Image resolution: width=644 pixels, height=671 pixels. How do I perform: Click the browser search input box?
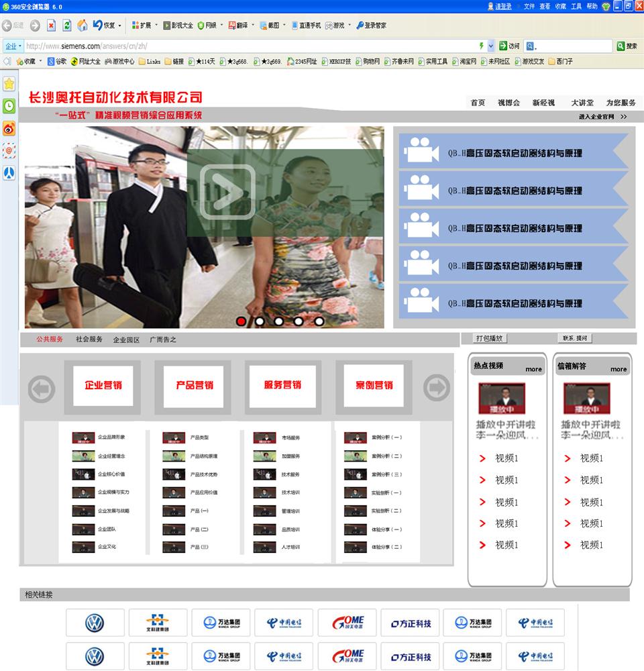click(x=569, y=46)
